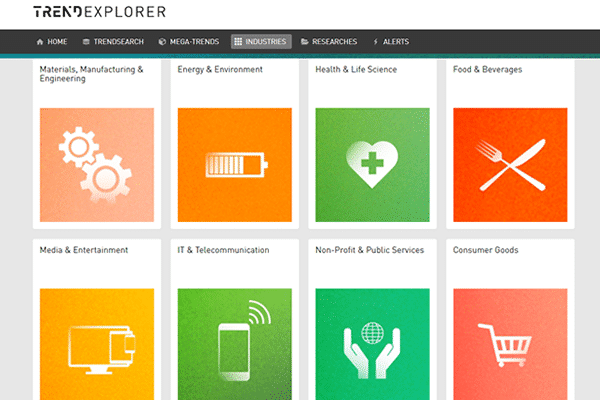Screen dimensions: 600x400
Task: Click the monitor and devices icon tile
Action: coord(97,344)
